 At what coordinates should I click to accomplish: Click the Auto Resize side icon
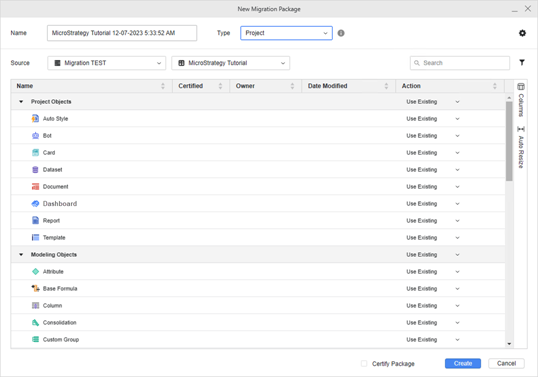(x=521, y=147)
